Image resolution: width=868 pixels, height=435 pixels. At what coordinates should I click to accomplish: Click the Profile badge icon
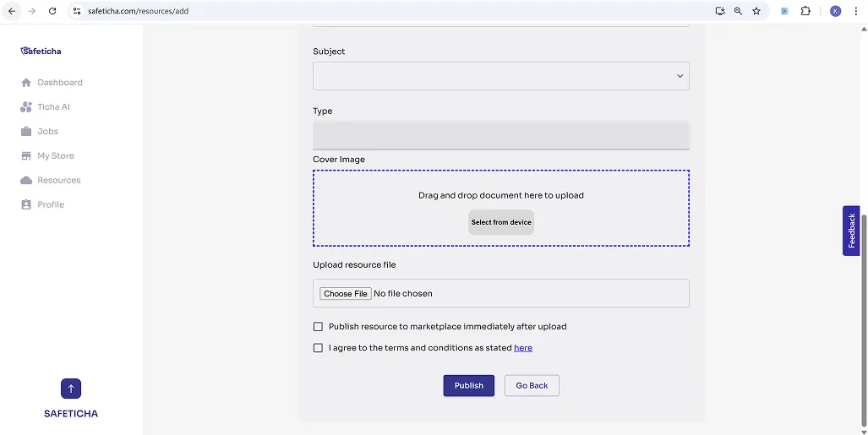coord(26,204)
